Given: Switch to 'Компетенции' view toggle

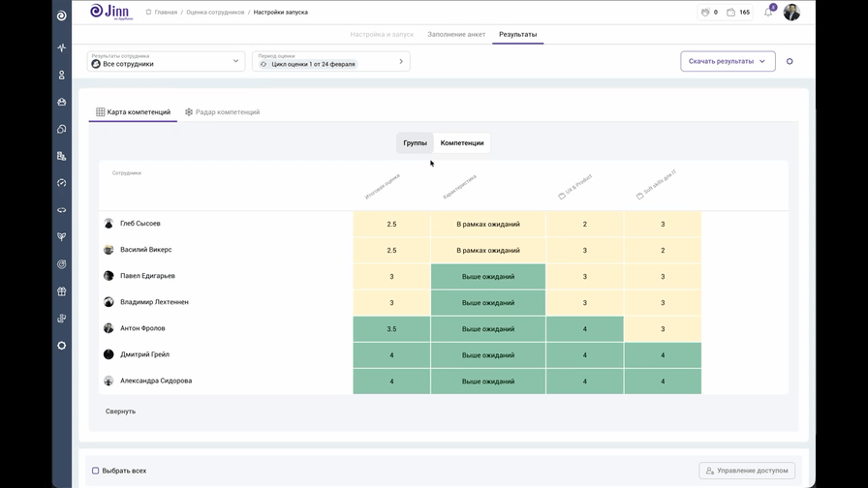Looking at the screenshot, I should (x=462, y=143).
